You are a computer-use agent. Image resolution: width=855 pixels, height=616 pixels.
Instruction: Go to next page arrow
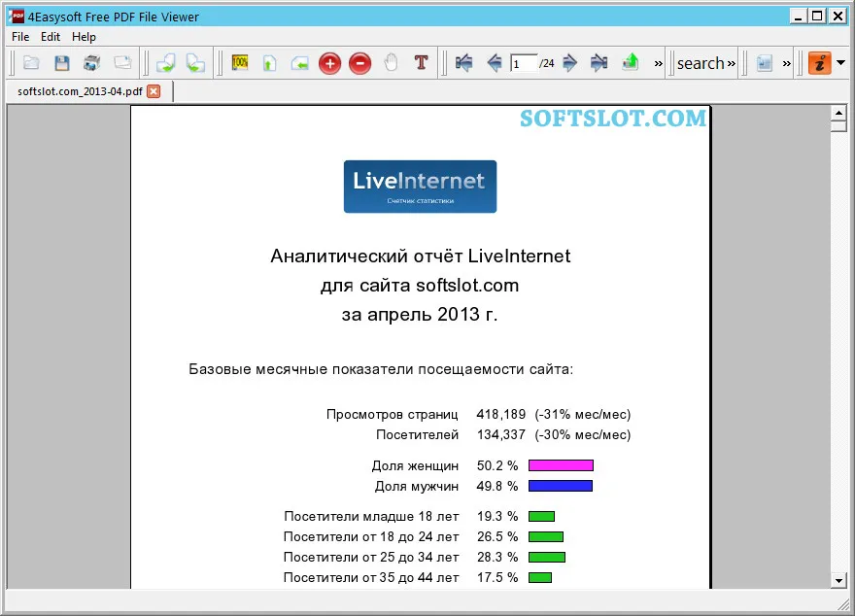(569, 63)
